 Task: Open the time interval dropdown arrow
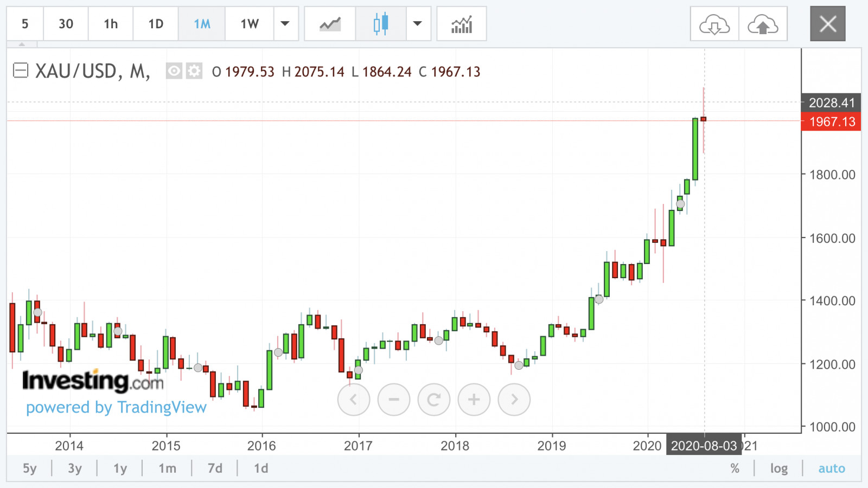click(285, 24)
